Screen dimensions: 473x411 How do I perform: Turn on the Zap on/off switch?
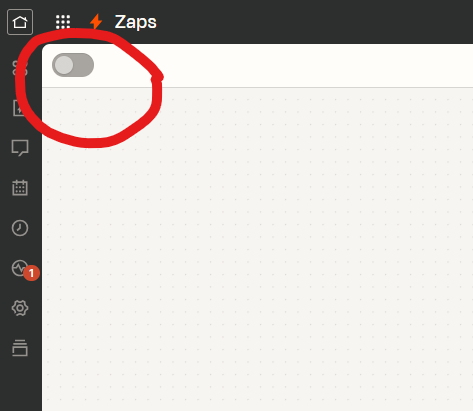point(73,65)
